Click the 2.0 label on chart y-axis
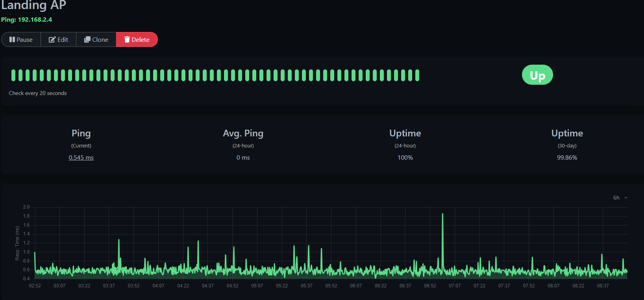Screen dimensions: 644x300 point(26,207)
